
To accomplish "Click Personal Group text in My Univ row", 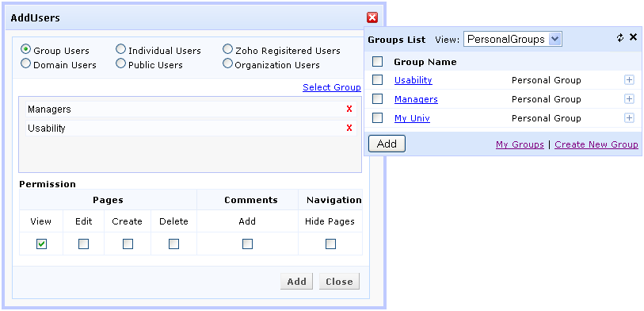I will pos(547,118).
